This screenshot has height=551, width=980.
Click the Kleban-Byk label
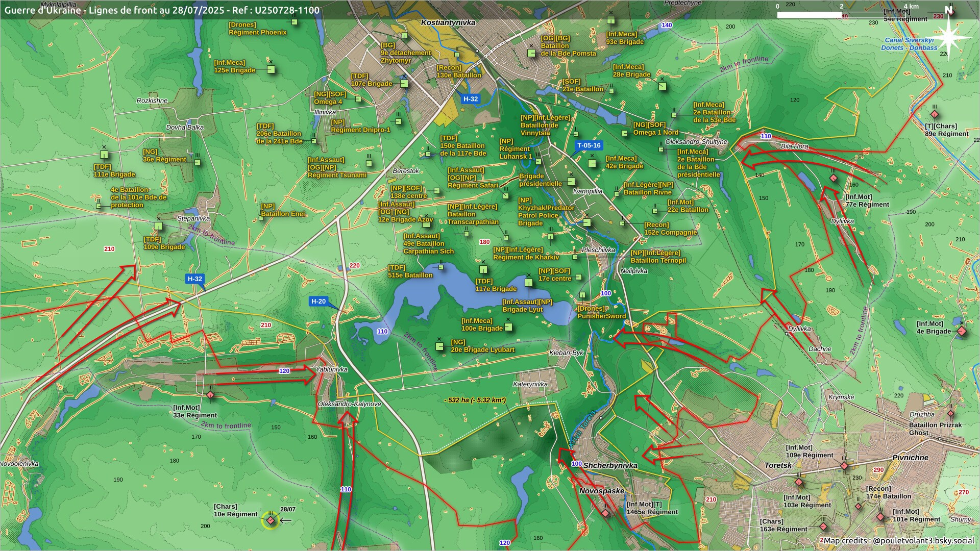click(566, 353)
